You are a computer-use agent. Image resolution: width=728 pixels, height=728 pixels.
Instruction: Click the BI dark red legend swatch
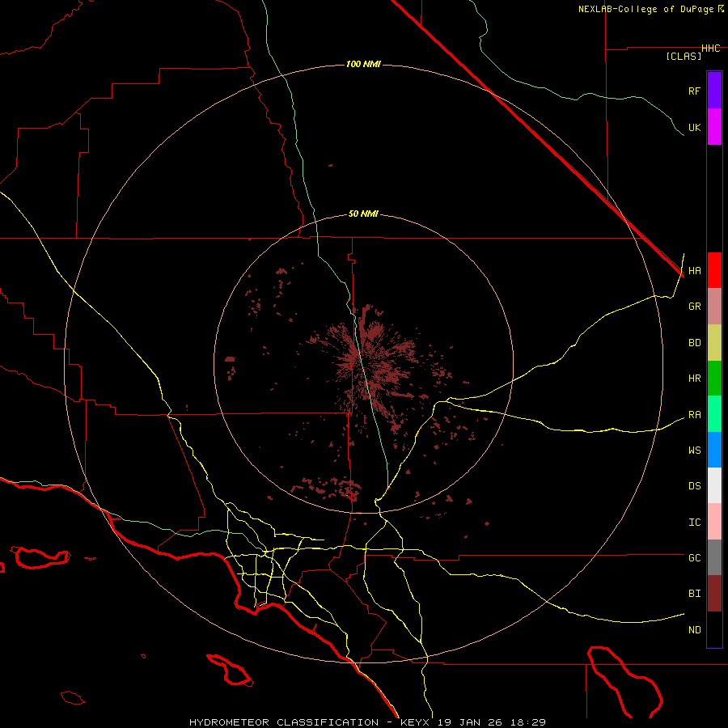pyautogui.click(x=714, y=594)
